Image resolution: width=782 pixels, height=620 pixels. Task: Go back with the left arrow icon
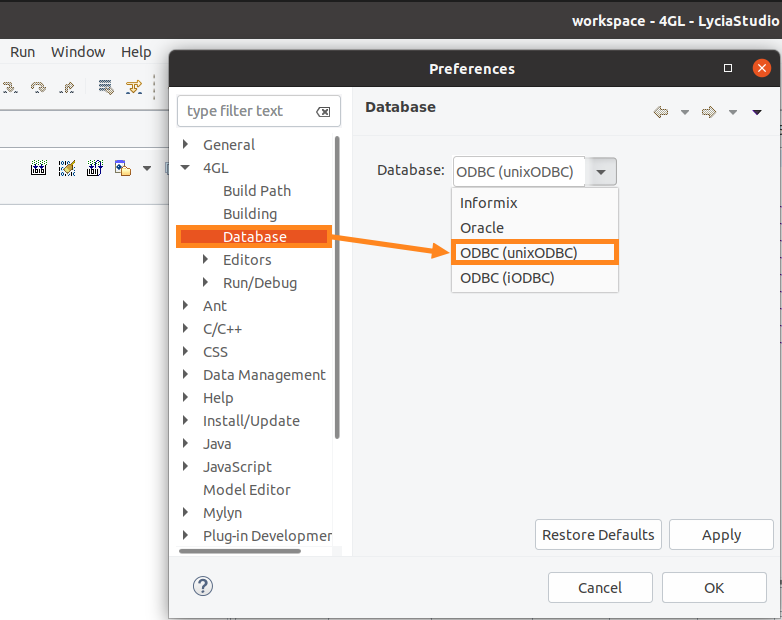click(x=661, y=112)
